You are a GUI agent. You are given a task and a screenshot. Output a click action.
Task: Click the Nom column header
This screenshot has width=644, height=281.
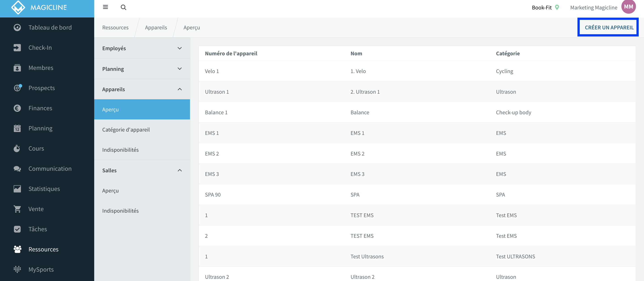click(356, 53)
